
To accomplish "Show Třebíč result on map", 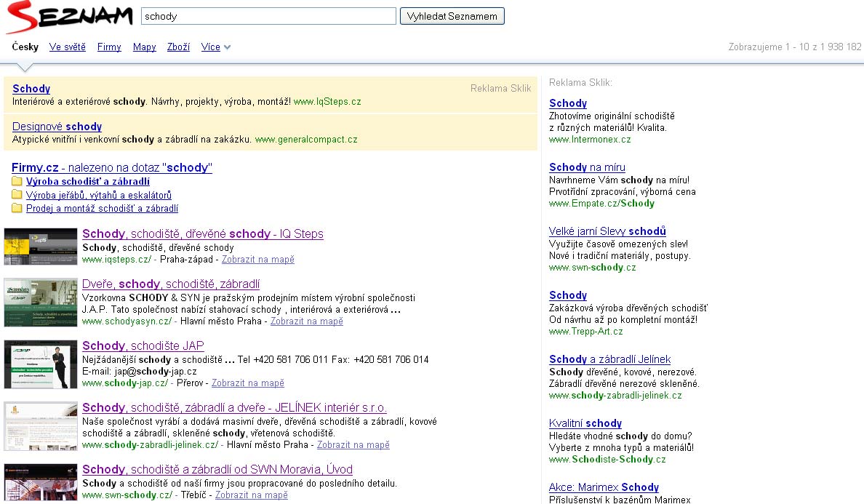I will [251, 495].
